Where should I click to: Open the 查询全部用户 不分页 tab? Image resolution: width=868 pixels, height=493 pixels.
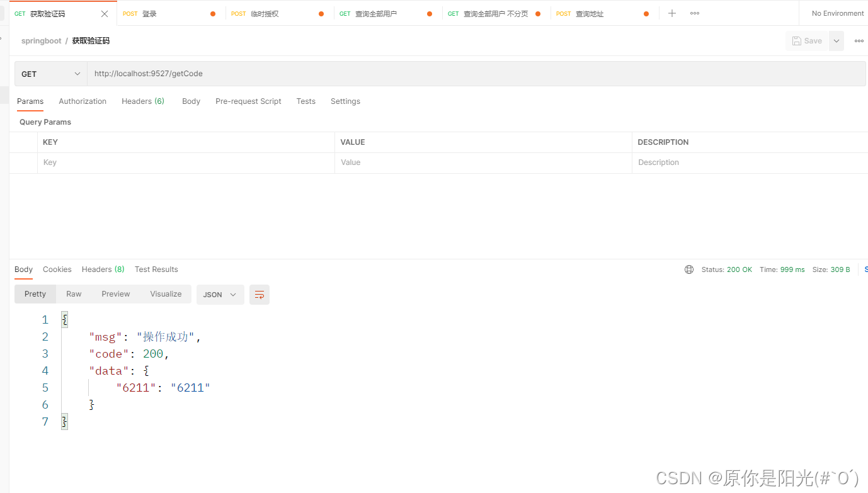(496, 14)
